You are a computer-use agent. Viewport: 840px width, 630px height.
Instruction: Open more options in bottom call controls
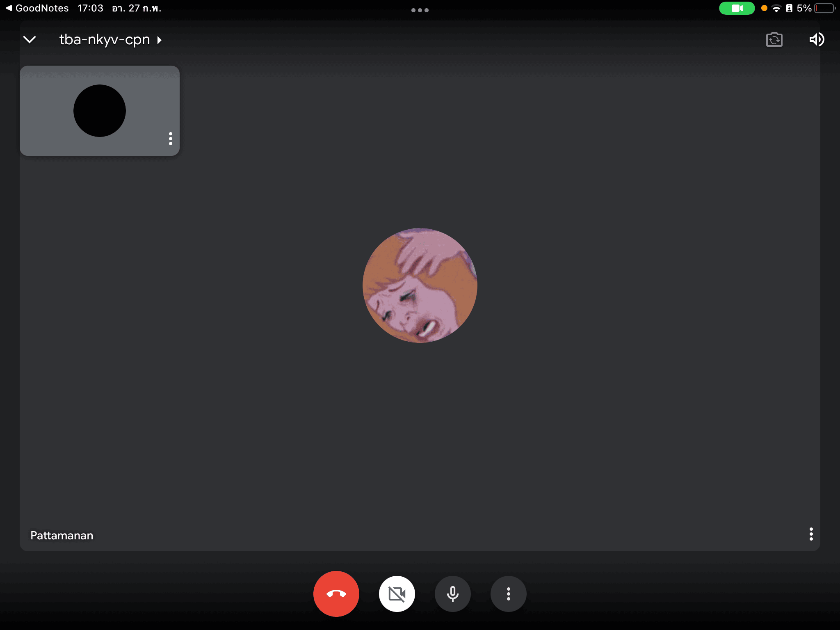click(508, 593)
